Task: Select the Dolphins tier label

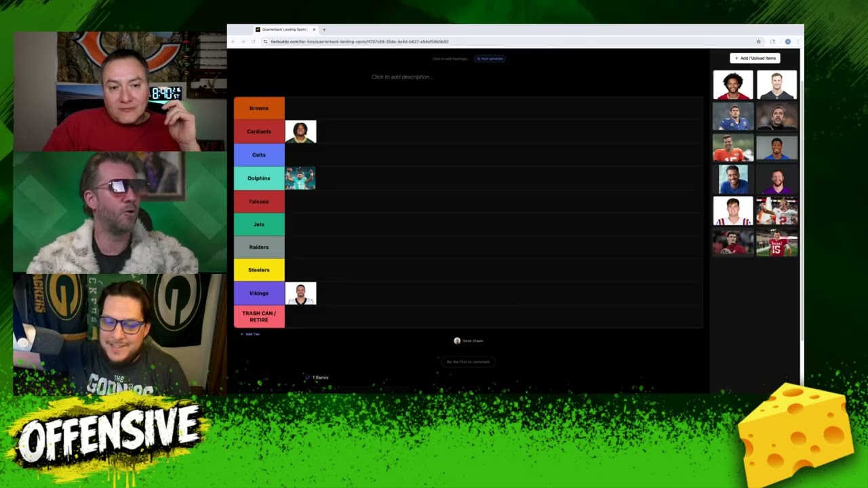Action: (x=259, y=178)
